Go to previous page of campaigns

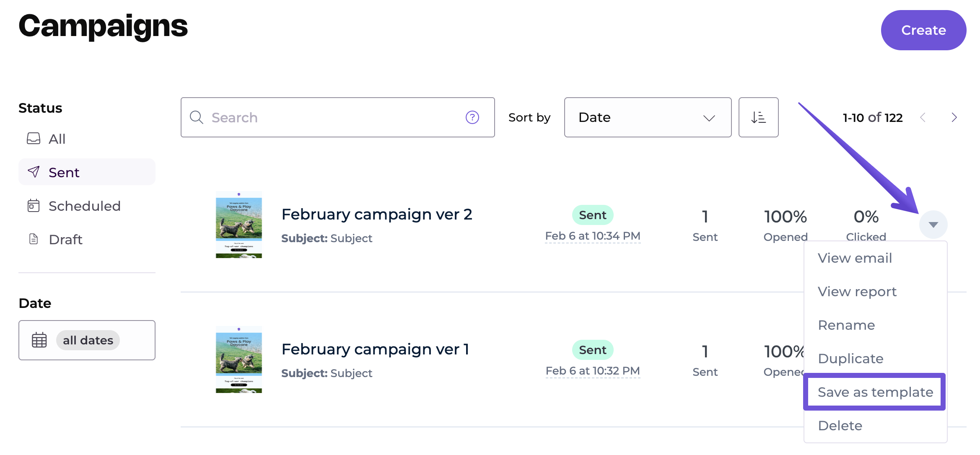point(923,117)
